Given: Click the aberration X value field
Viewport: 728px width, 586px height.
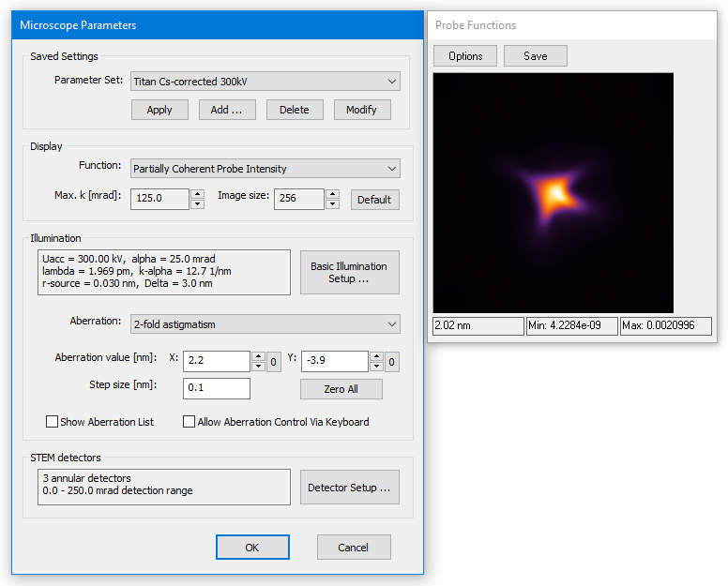Looking at the screenshot, I should pos(217,361).
